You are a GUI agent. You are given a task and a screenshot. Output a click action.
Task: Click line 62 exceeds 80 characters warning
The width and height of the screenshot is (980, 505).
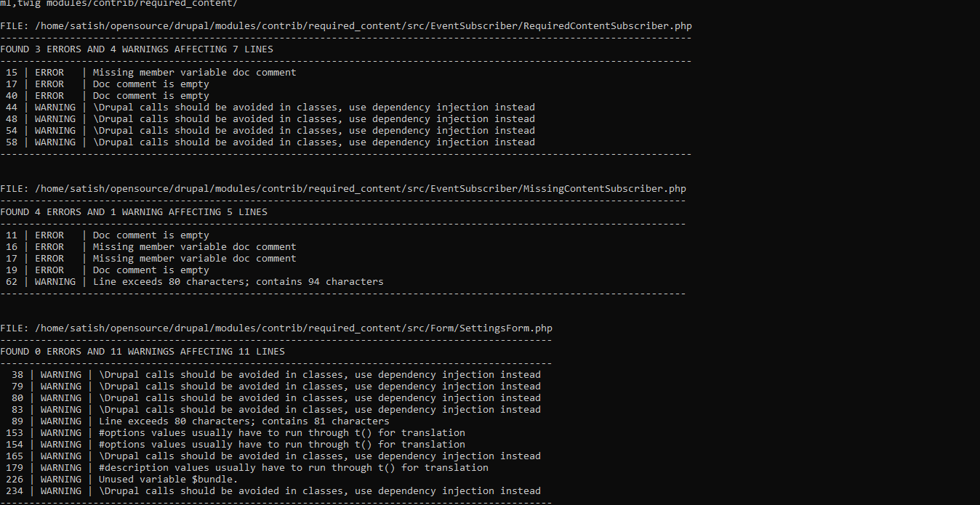(x=195, y=282)
